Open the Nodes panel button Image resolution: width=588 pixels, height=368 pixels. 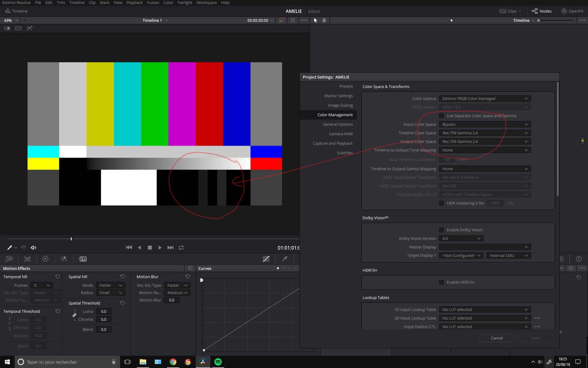pos(541,11)
